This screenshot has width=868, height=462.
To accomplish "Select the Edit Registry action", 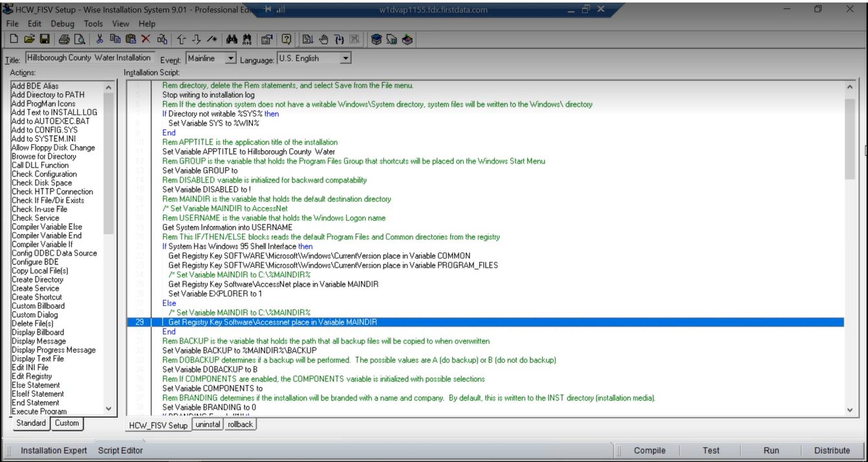I will pyautogui.click(x=31, y=376).
